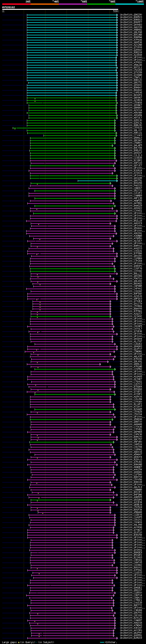Viewport: 146px width, 644px height.
Task: Select hit label UniRef100_Q4S188
Action: 131,178
